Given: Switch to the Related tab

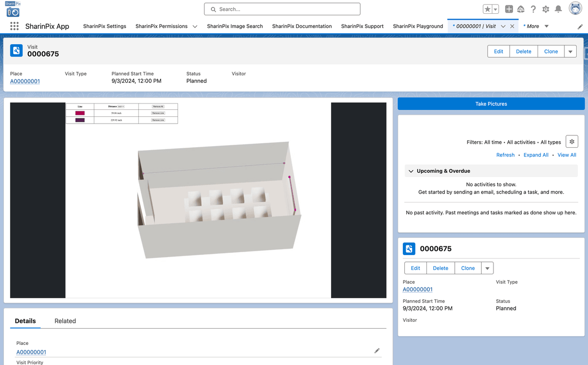Looking at the screenshot, I should click(x=65, y=321).
